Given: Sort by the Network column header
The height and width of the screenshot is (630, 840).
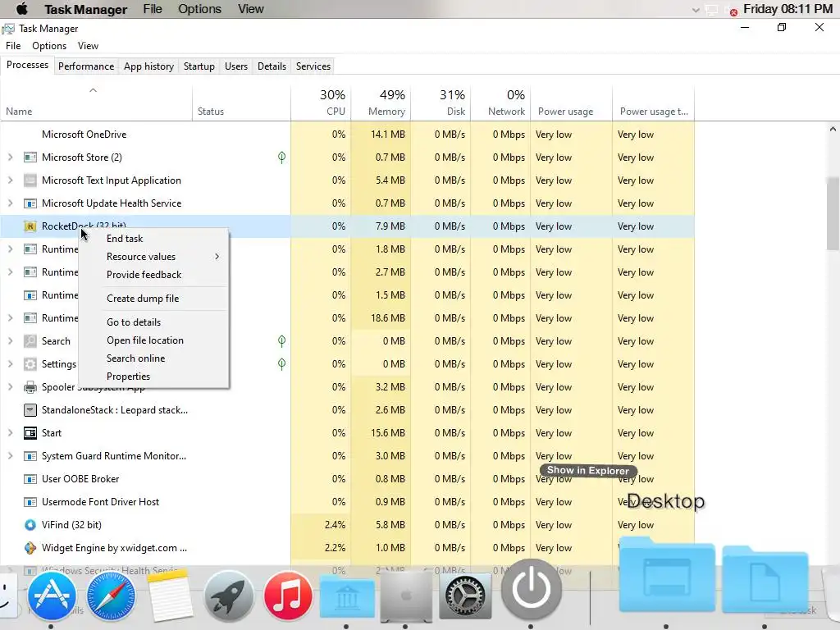Looking at the screenshot, I should [500, 103].
